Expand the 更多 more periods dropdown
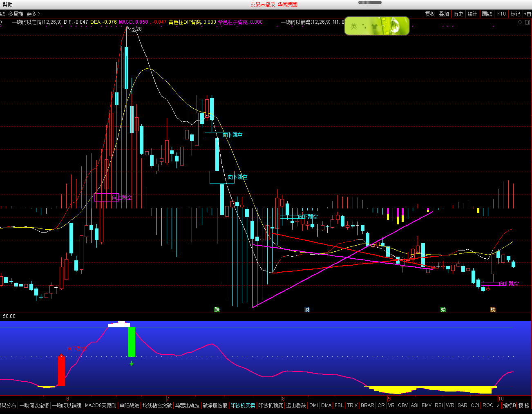532x414 pixels. click(x=33, y=14)
